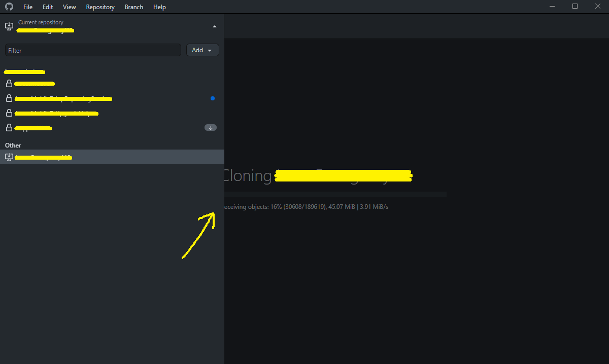
Task: Select the private repository with the pull badge
Action: click(112, 128)
